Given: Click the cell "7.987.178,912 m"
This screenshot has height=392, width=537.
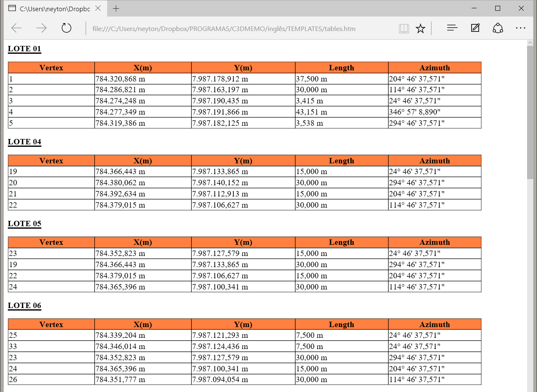Looking at the screenshot, I should pos(243,79).
